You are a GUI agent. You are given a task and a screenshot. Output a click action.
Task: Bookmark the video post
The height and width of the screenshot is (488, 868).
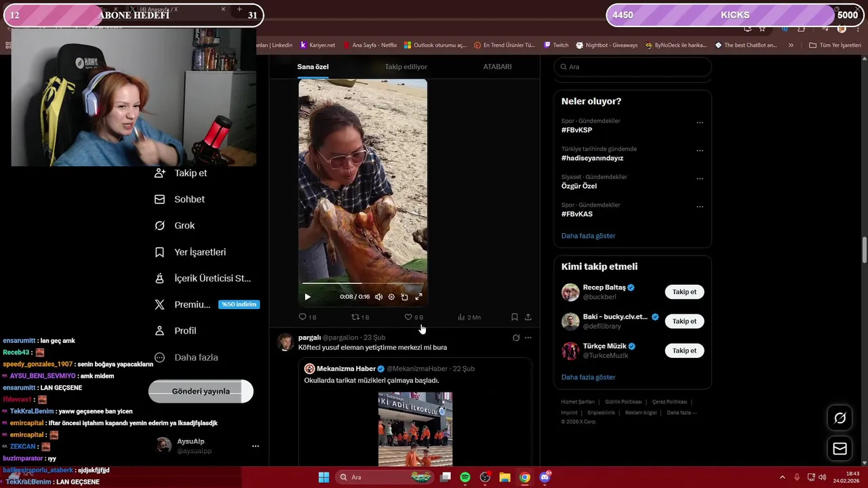515,317
